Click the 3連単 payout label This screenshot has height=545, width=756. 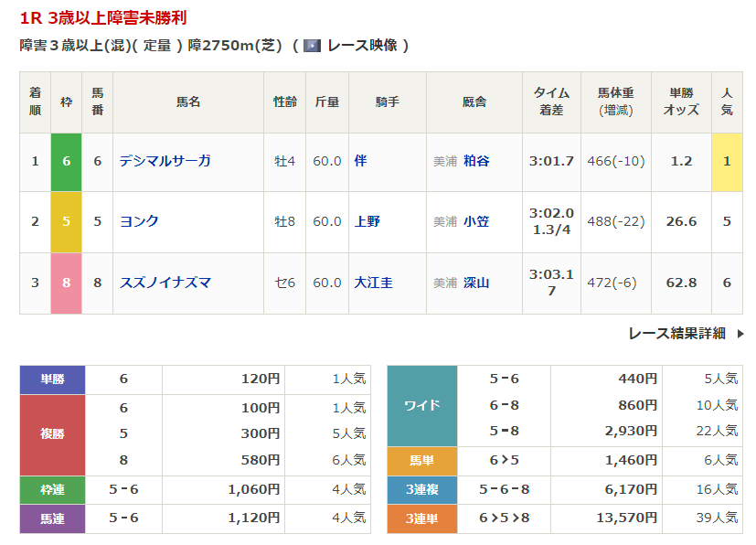click(x=421, y=518)
